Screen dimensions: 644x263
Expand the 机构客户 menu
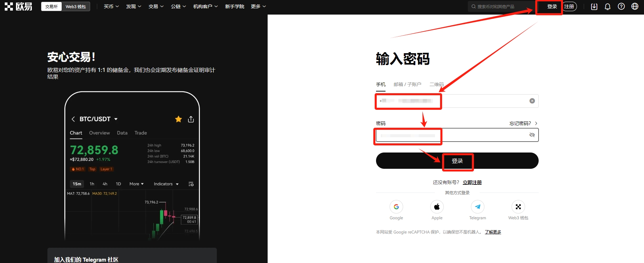[x=206, y=6]
